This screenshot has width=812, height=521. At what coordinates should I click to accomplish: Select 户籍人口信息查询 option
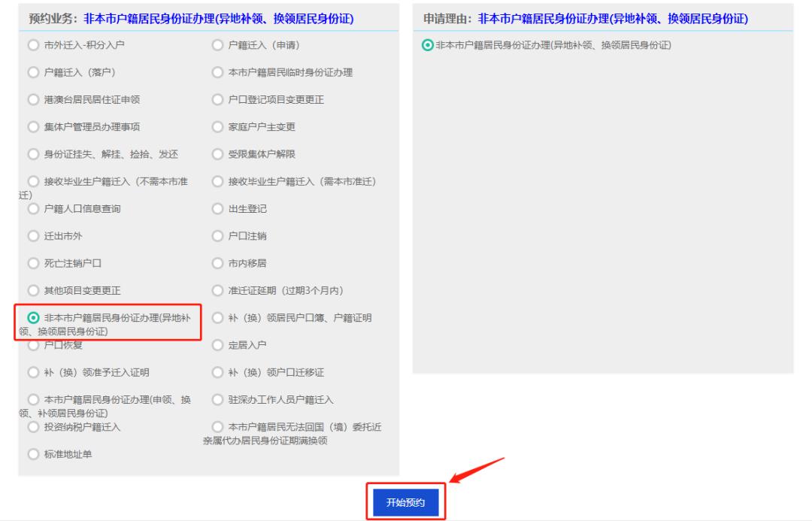coord(32,211)
